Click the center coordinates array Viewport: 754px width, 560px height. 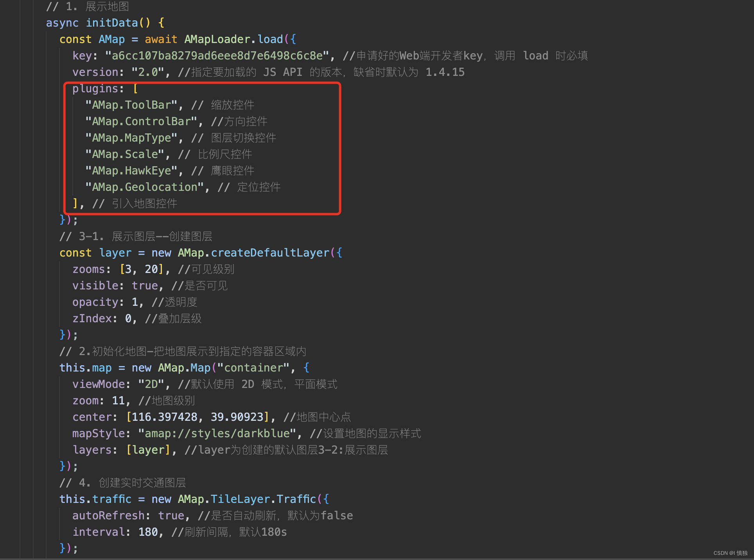(x=197, y=417)
